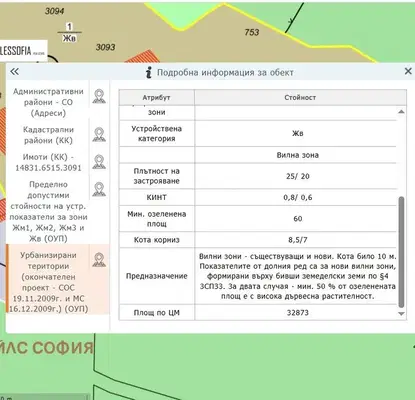415x400 pixels.
Task: Select Урбанизирани територии (ОУП) entry
Action: pyautogui.click(x=48, y=282)
